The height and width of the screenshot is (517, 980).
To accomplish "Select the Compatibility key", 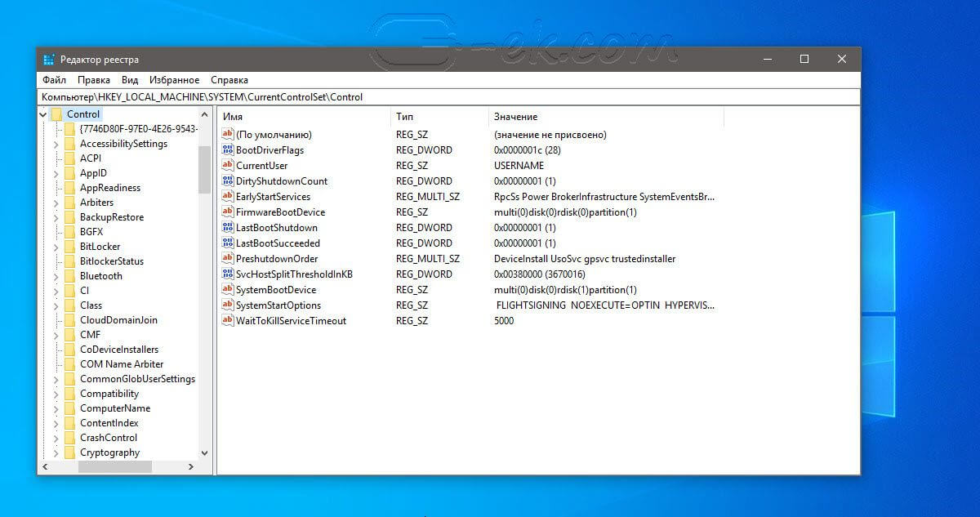I will [109, 394].
